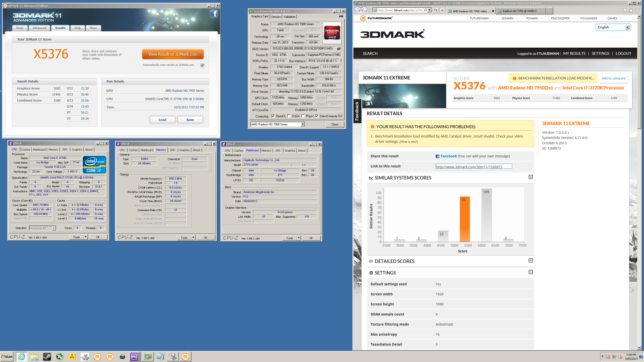Expand the Detailed Scores section
The width and height of the screenshot is (644, 362).
pyautogui.click(x=531, y=260)
